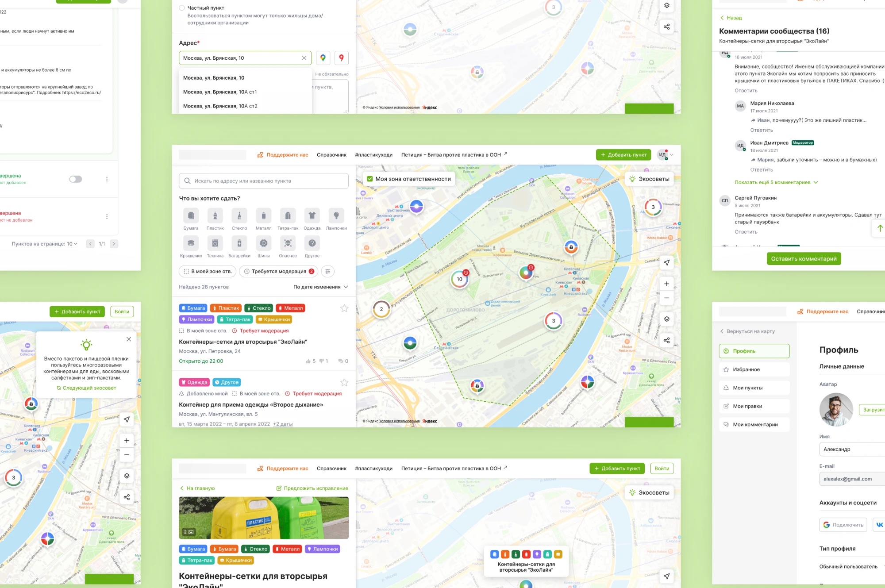Toggle В моей зоне отв. filter chip
This screenshot has height=588, width=885.
(208, 271)
